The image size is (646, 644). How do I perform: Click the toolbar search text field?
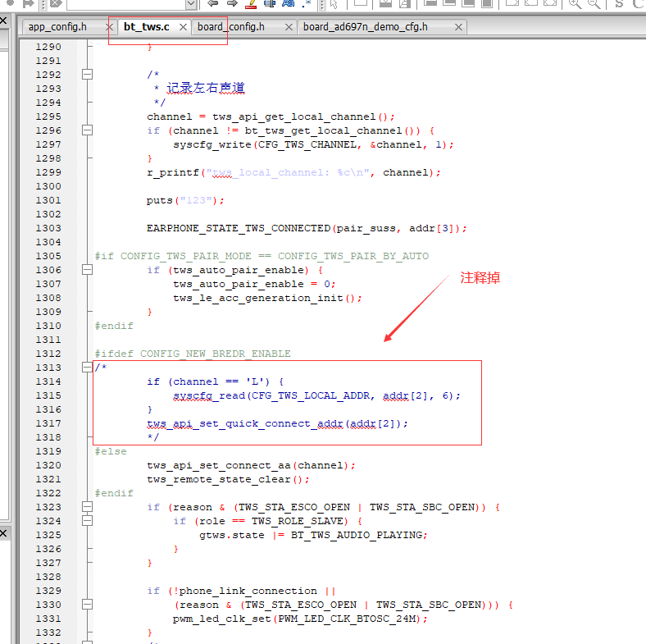[126, 4]
